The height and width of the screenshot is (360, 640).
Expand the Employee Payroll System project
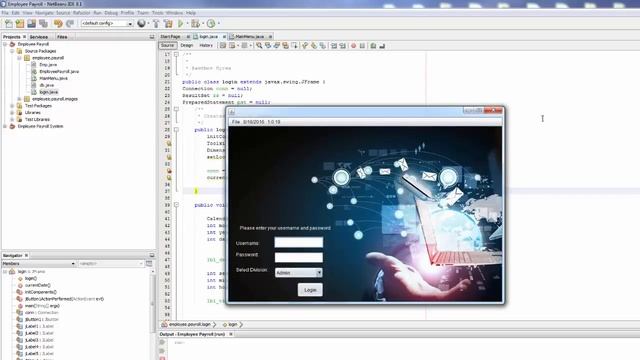pos(5,127)
